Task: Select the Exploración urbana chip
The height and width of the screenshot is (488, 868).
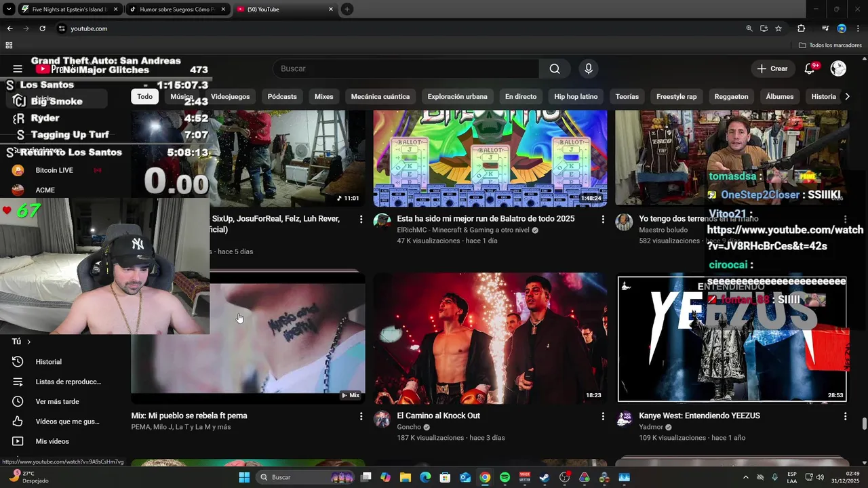Action: pyautogui.click(x=458, y=96)
